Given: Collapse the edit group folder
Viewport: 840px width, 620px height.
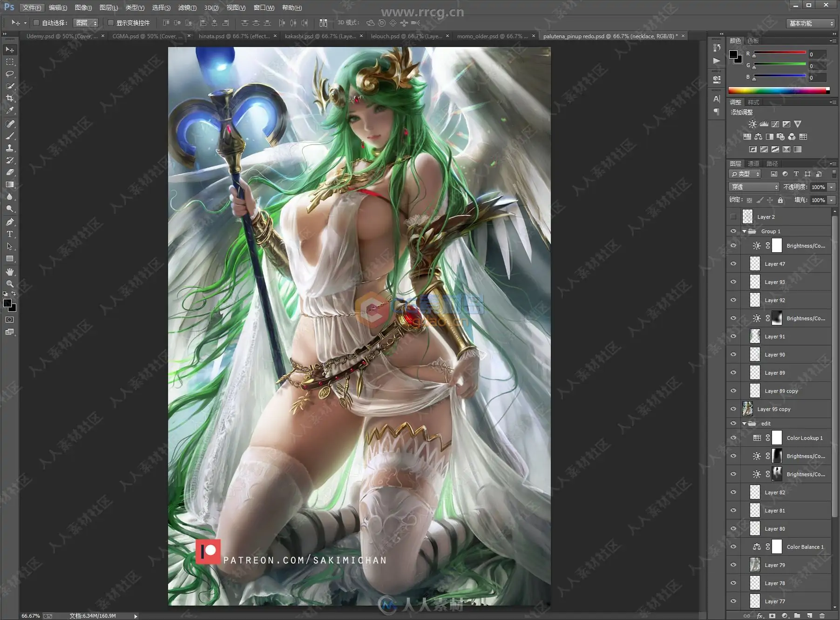Looking at the screenshot, I should (x=744, y=424).
